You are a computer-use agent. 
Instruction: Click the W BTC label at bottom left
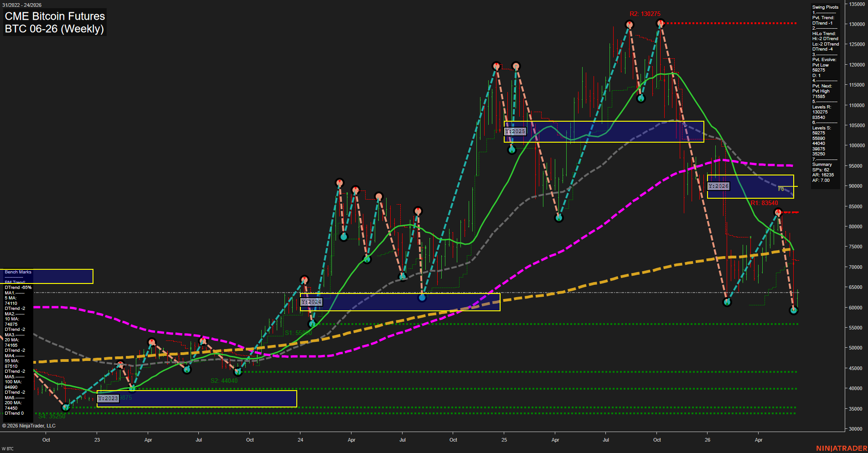(8, 449)
